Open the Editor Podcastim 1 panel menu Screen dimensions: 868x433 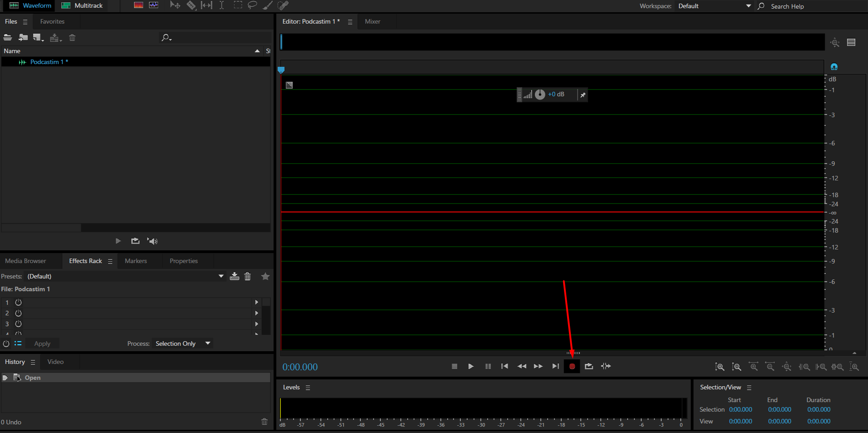pos(350,22)
